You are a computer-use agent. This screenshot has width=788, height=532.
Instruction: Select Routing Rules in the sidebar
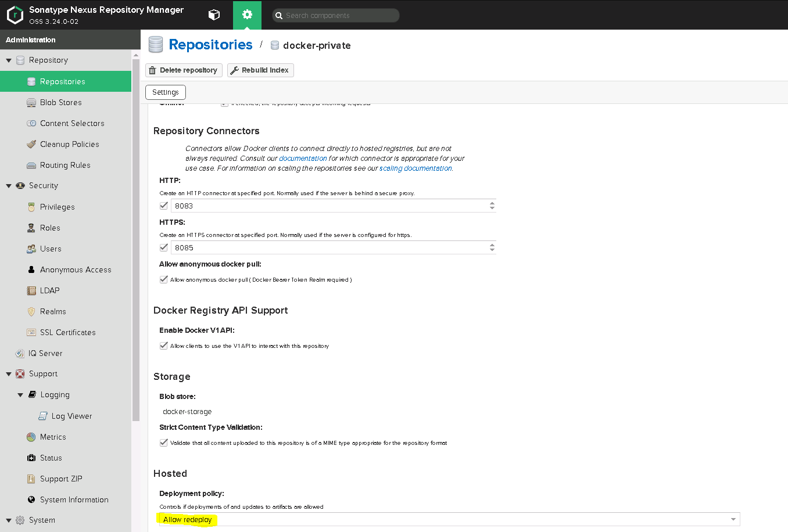click(66, 165)
